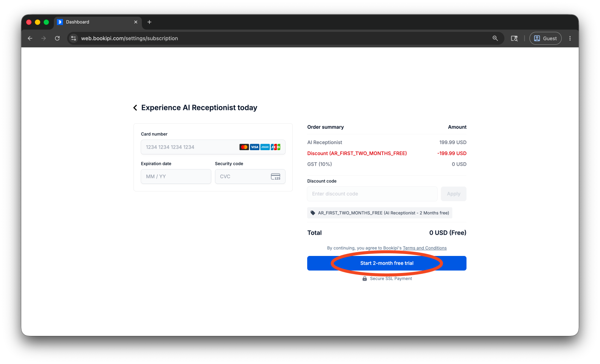Click the CVC security code field

(x=250, y=177)
